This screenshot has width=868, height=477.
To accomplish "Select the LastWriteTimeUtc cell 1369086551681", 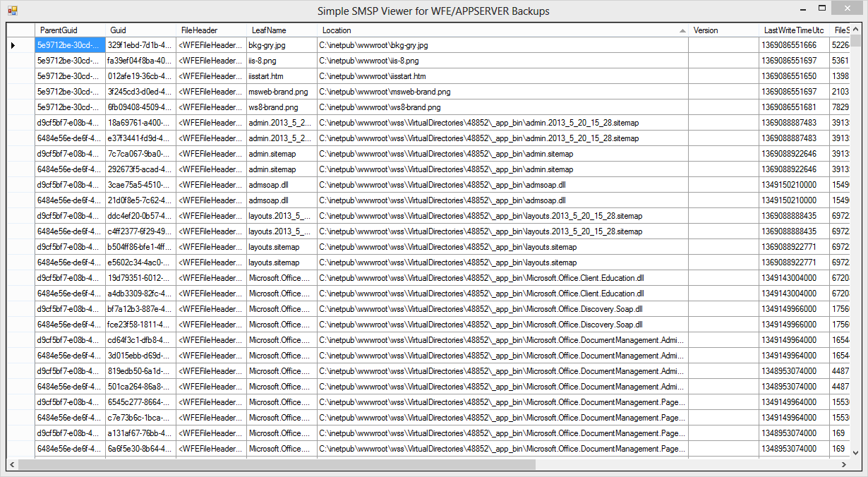I will [794, 107].
